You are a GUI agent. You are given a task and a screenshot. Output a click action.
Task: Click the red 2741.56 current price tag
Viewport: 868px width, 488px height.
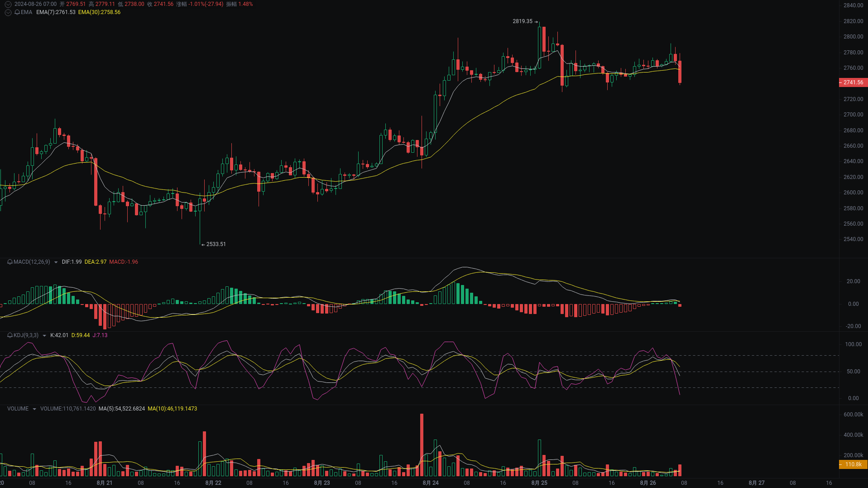tap(853, 82)
